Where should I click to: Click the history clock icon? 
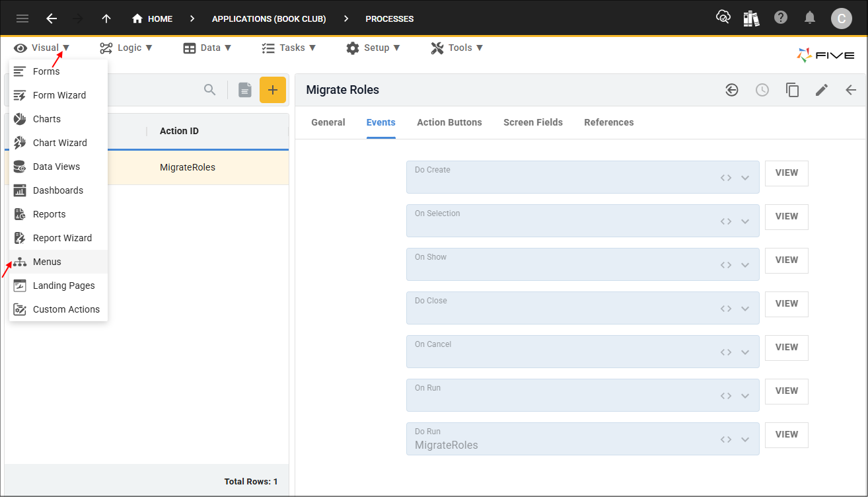(762, 90)
